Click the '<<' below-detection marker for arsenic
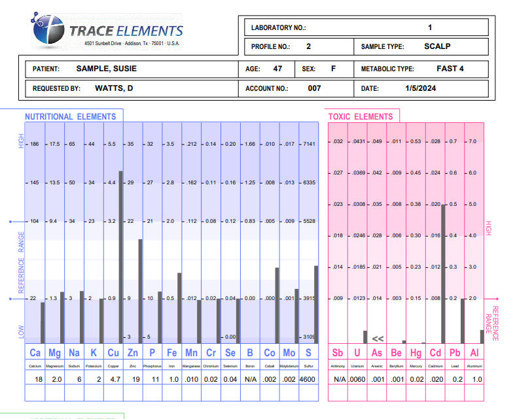This screenshot has height=419, width=532. (378, 339)
